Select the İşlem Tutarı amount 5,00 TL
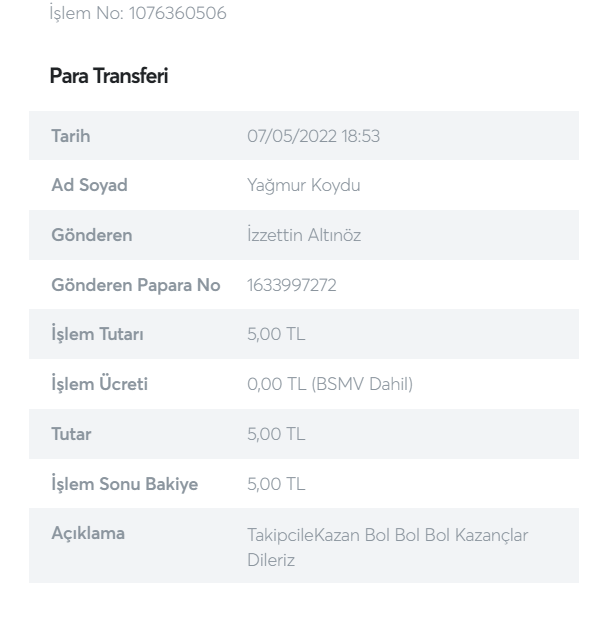The width and height of the screenshot is (606, 631). pyautogui.click(x=276, y=334)
